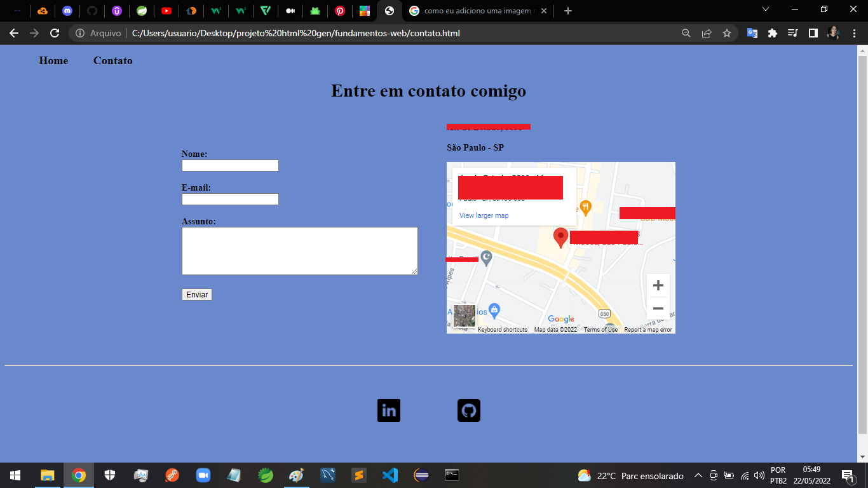Switch to the YouTube pinned tab
868x488 pixels.
[166, 10]
